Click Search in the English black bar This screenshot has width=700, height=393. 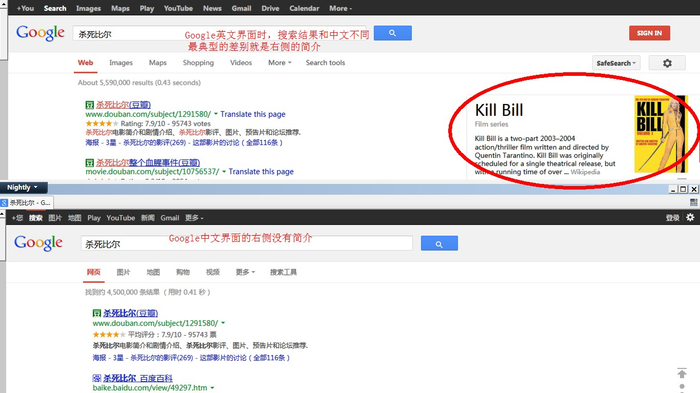(x=55, y=8)
